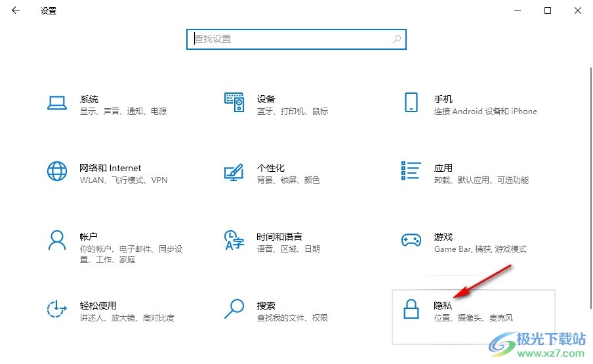This screenshot has height=364, width=593.
Task: Click text 你的帐户、电子邮件、同步设置
Action: (131, 254)
